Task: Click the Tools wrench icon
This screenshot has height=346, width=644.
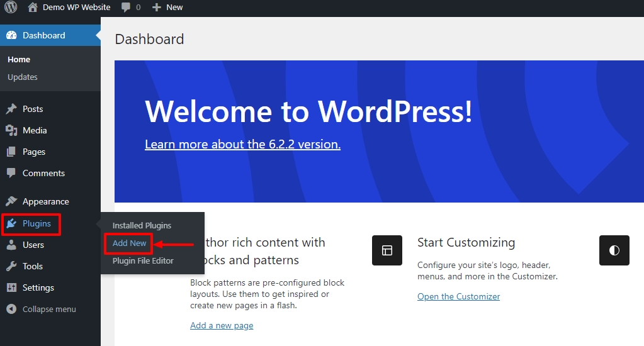Action: tap(11, 266)
